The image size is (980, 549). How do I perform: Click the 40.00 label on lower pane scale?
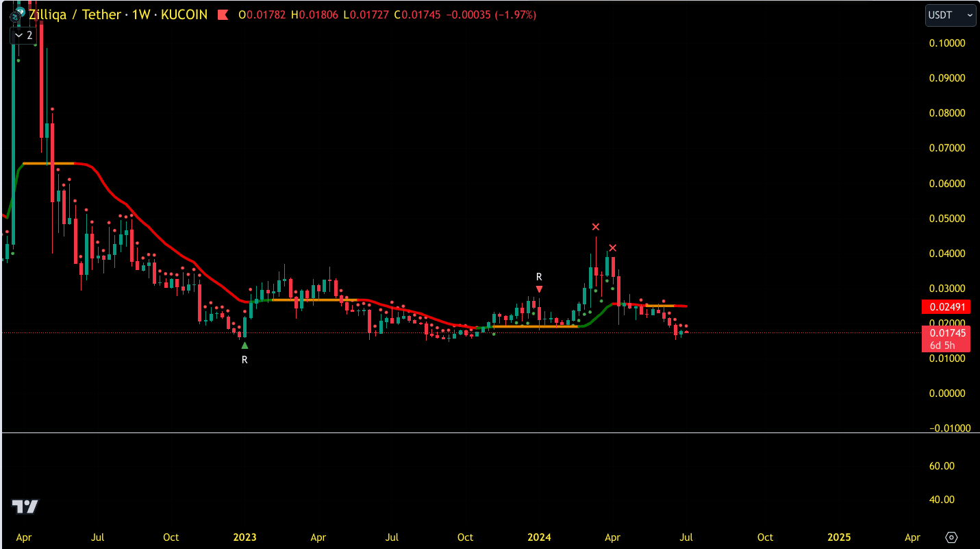point(942,500)
